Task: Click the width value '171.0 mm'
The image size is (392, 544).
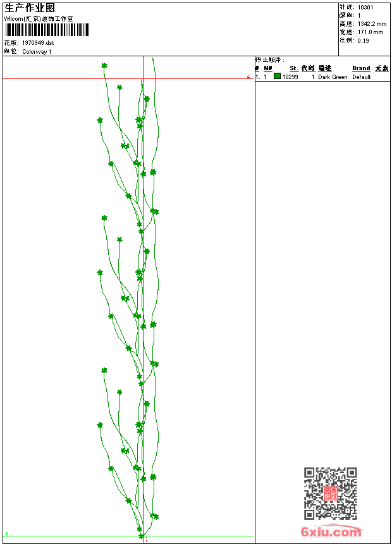Action: (x=371, y=32)
